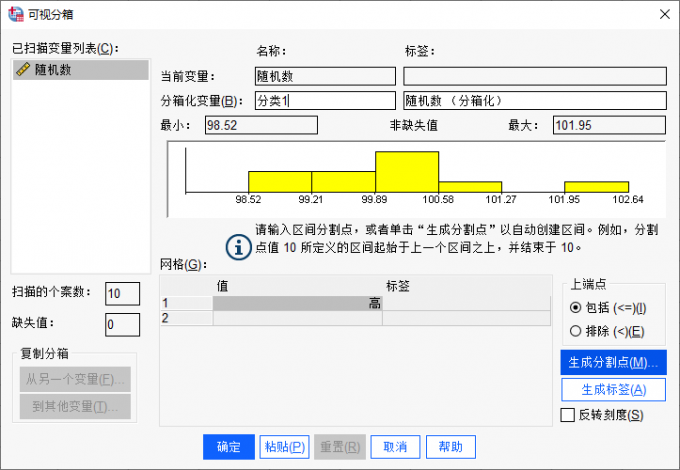This screenshot has height=470, width=680.
Task: Click histogram bar starting at 98.52
Action: click(x=280, y=182)
